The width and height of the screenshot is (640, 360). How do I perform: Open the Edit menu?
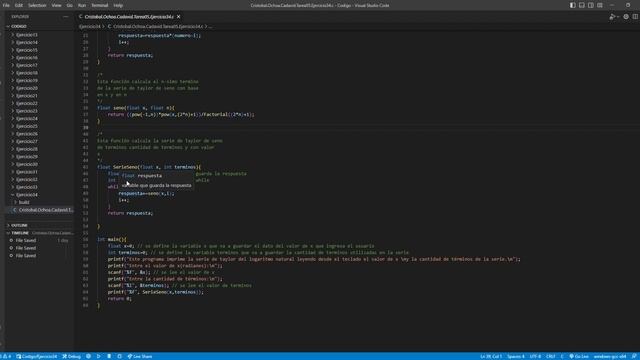[x=19, y=5]
